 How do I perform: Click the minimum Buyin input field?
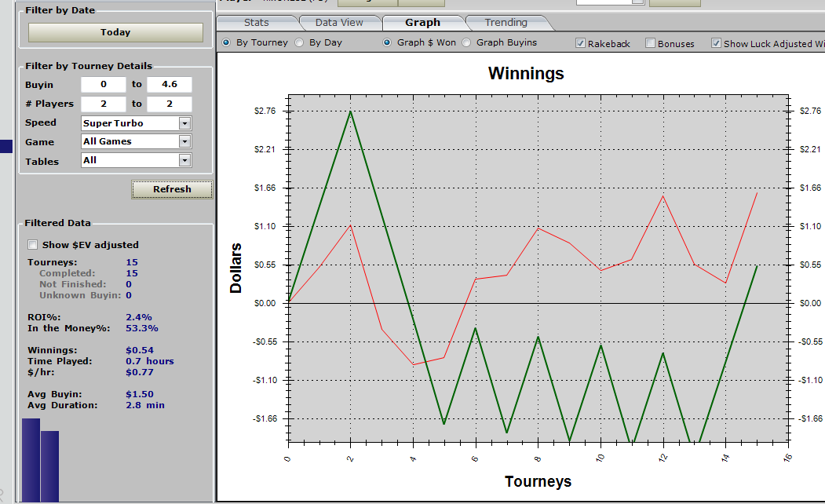tap(103, 85)
